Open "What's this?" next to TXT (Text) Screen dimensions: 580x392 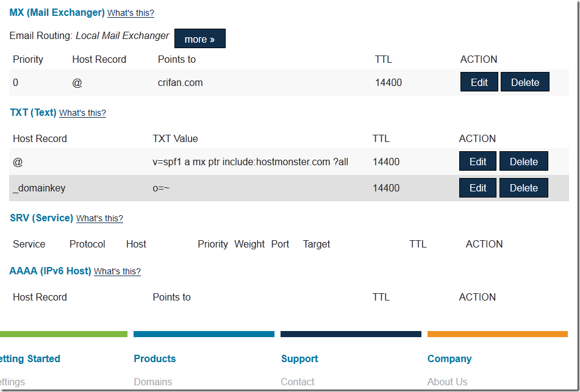(x=82, y=113)
